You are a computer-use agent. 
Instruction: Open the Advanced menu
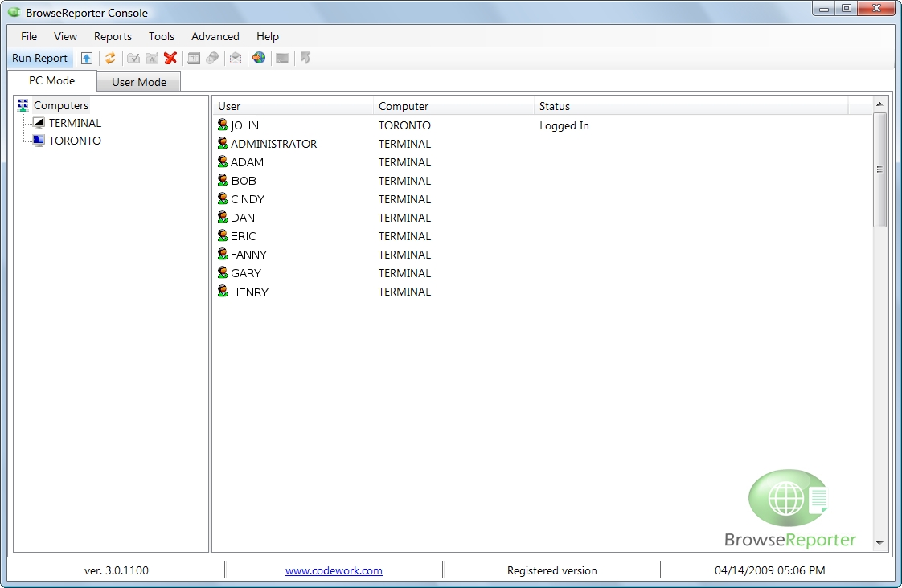click(x=215, y=36)
